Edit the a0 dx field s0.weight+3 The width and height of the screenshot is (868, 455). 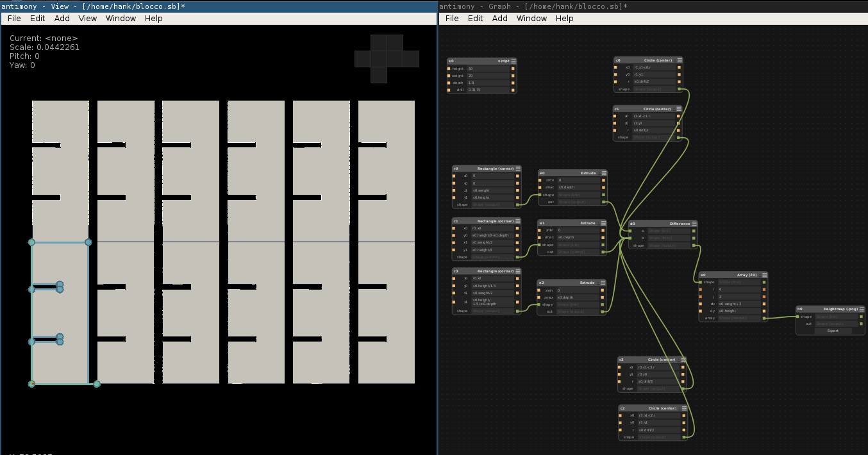(x=739, y=304)
